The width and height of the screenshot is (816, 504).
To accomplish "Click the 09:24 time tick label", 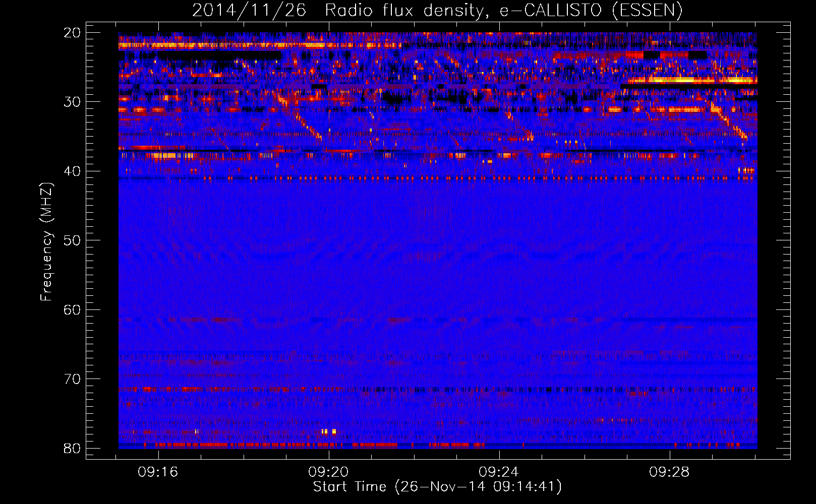I will click(499, 472).
